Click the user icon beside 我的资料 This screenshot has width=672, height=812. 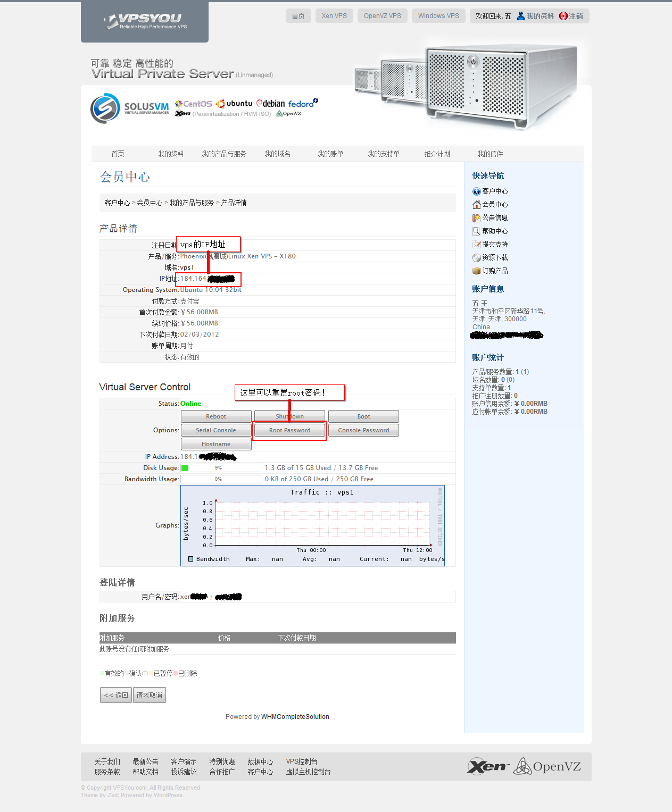[x=521, y=16]
